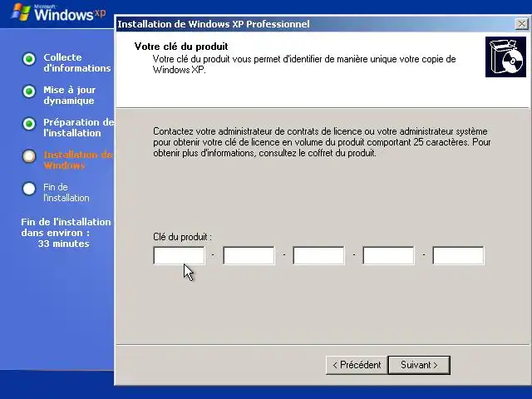Click the Collecte d'informations green step indicator

29,59
